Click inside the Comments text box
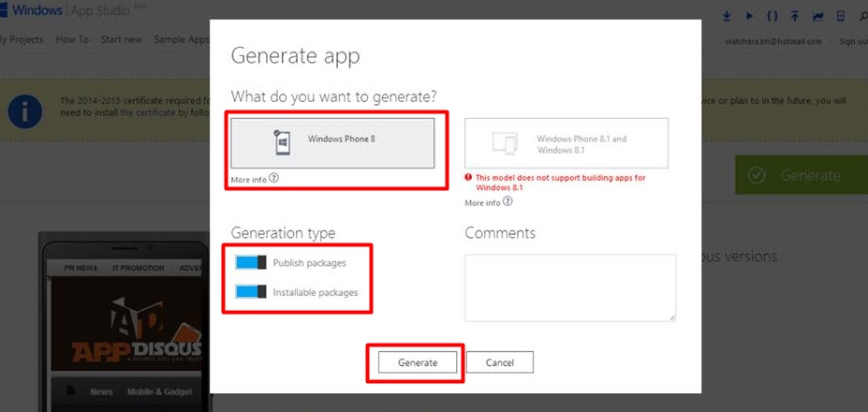868x412 pixels. (570, 288)
